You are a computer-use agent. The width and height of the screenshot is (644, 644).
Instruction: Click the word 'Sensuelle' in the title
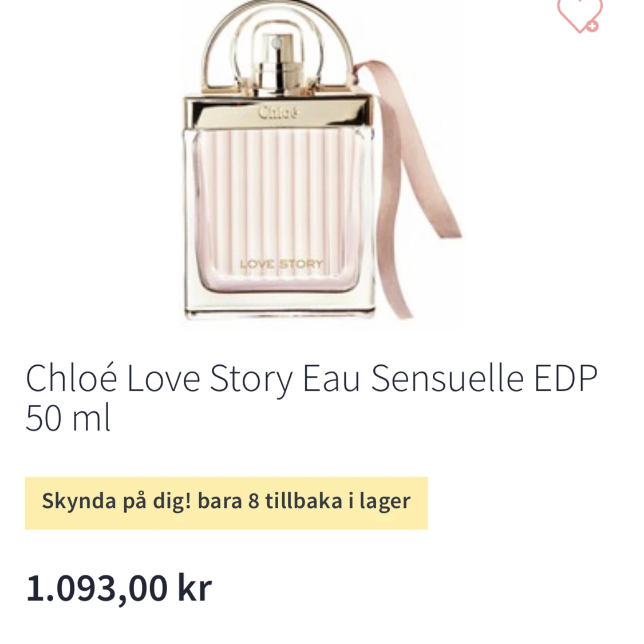(448, 378)
